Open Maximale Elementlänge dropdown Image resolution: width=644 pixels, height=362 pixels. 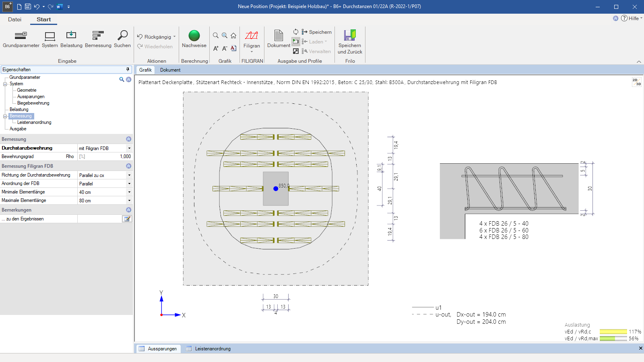click(x=129, y=201)
